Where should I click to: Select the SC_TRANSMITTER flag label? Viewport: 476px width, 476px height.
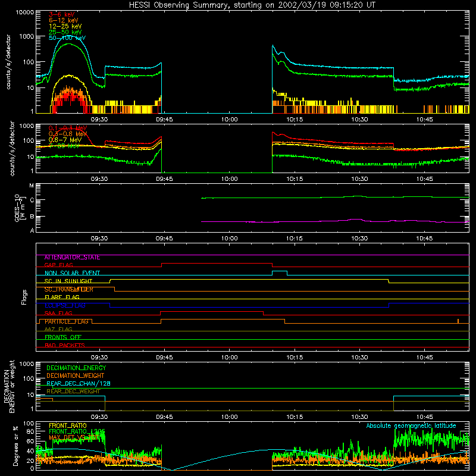click(69, 289)
